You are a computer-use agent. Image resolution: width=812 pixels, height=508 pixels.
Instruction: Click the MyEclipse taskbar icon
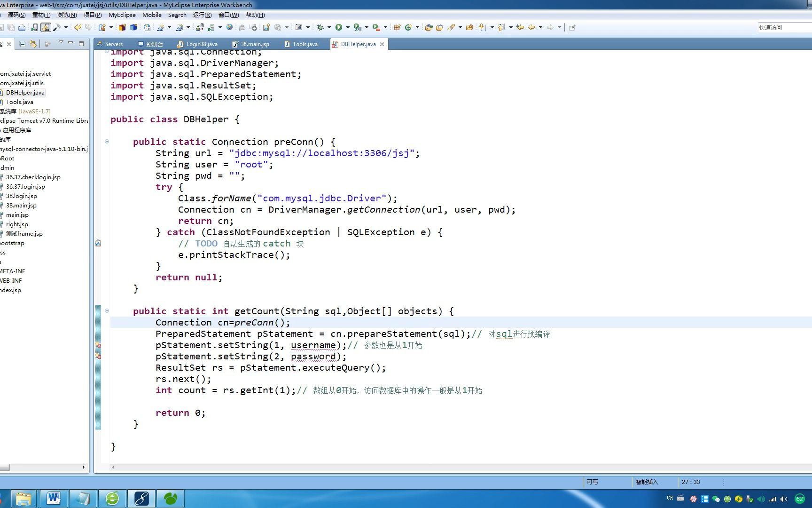tap(141, 498)
